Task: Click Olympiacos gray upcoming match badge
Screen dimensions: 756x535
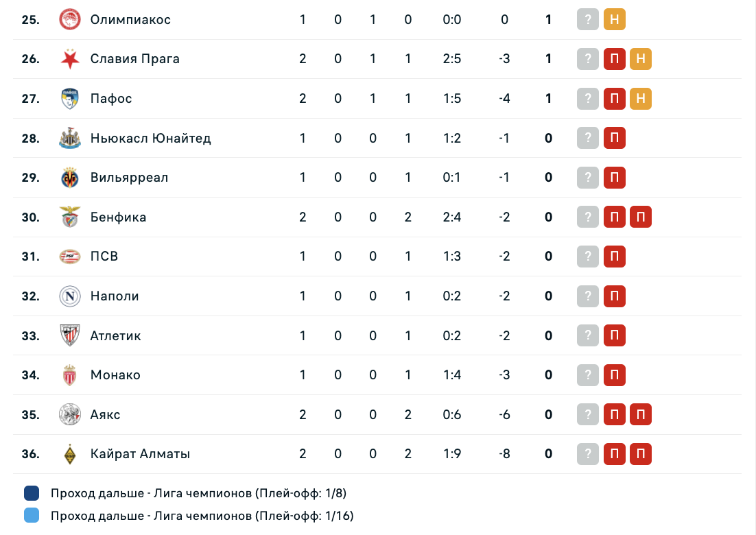Action: 588,19
